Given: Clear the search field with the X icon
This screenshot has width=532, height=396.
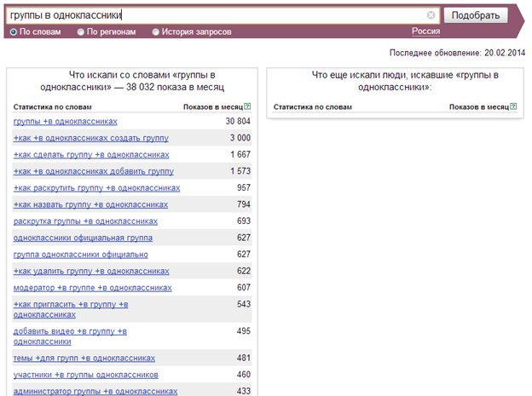Looking at the screenshot, I should click(431, 15).
